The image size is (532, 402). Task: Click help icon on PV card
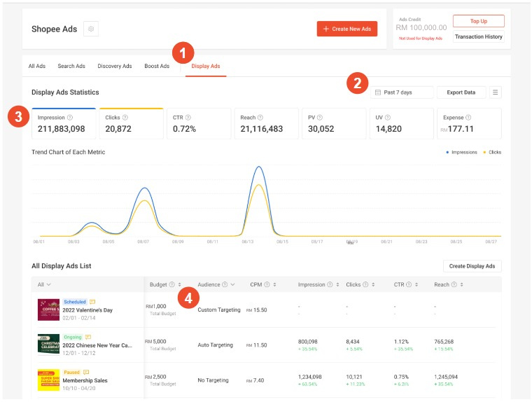320,118
